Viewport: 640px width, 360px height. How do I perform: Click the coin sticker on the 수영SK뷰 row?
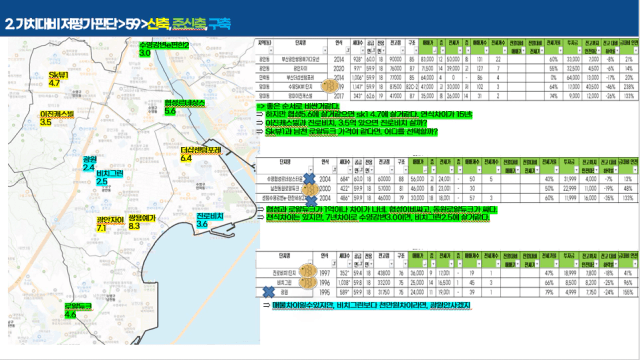[330, 86]
